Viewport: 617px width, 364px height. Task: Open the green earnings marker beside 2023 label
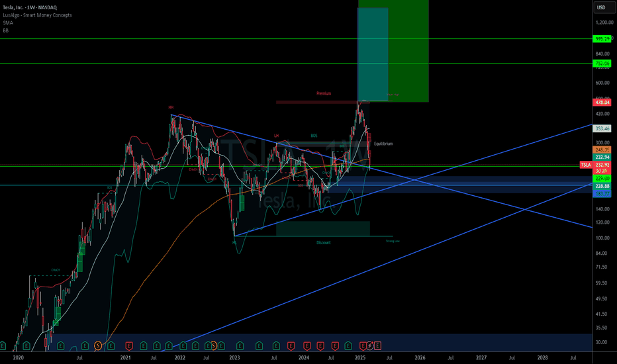coord(240,346)
